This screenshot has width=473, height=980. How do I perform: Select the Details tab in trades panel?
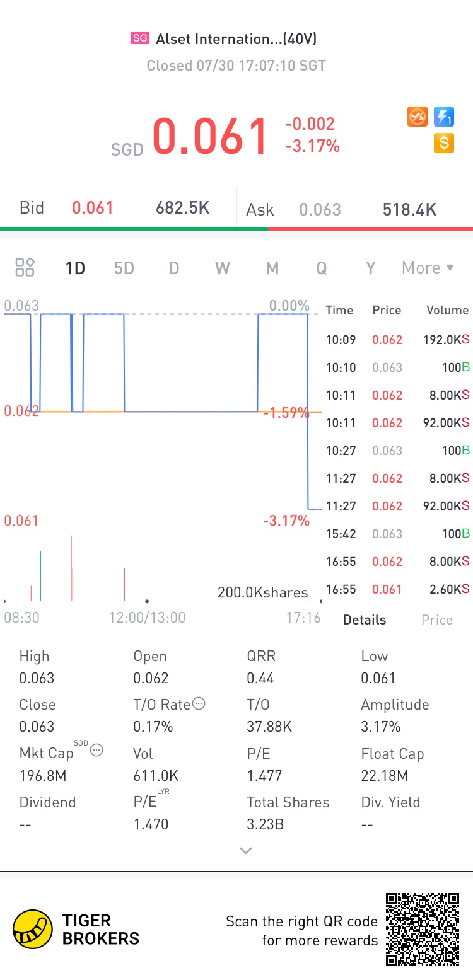(x=365, y=620)
